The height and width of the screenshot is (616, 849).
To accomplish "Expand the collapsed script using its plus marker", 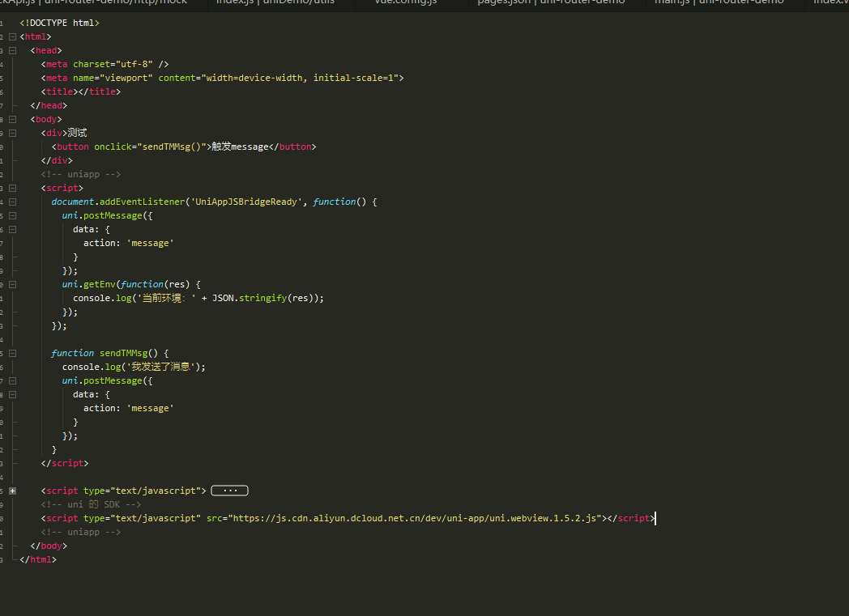I will point(12,490).
